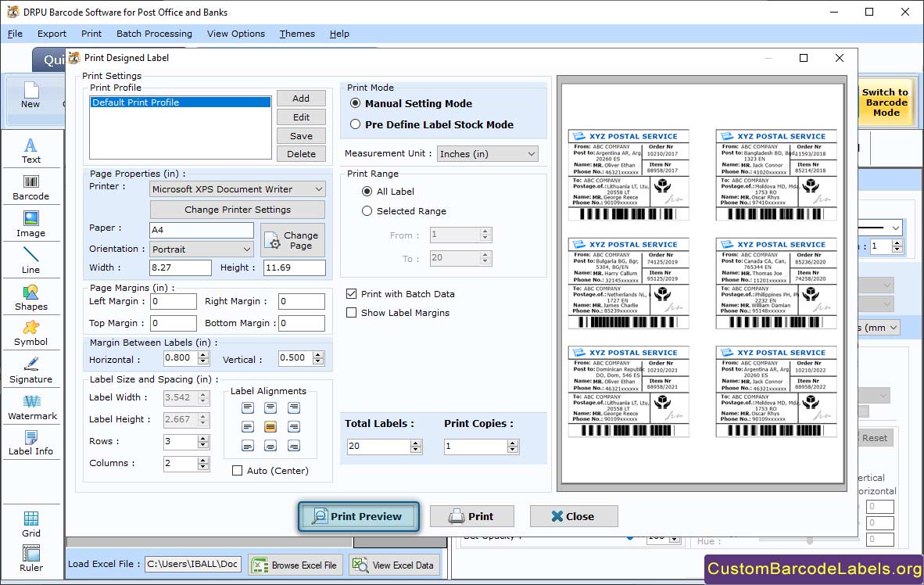The image size is (924, 585).
Task: Increase Vertical margin between labels
Action: coord(318,354)
